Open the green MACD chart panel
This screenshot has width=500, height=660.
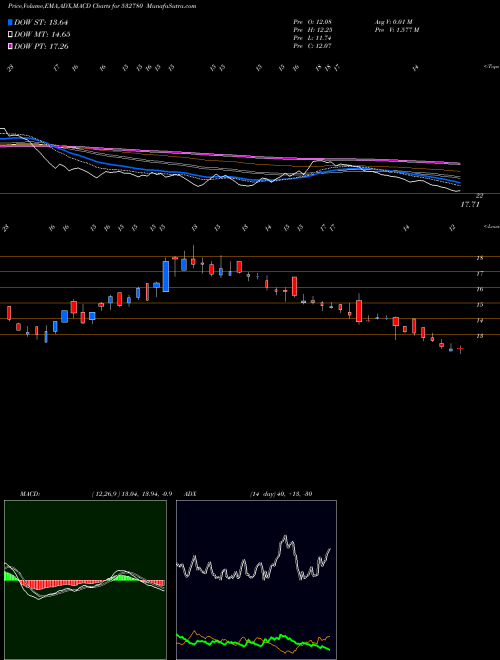pyautogui.click(x=85, y=580)
